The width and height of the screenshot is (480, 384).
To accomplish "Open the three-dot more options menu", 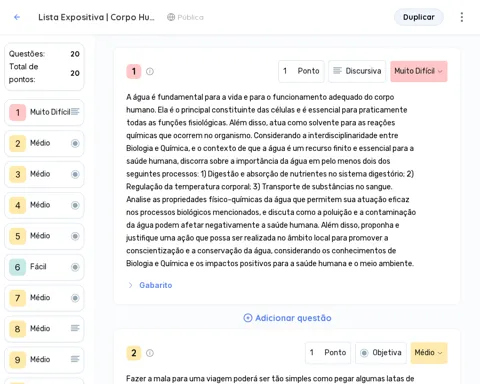I will tap(462, 17).
